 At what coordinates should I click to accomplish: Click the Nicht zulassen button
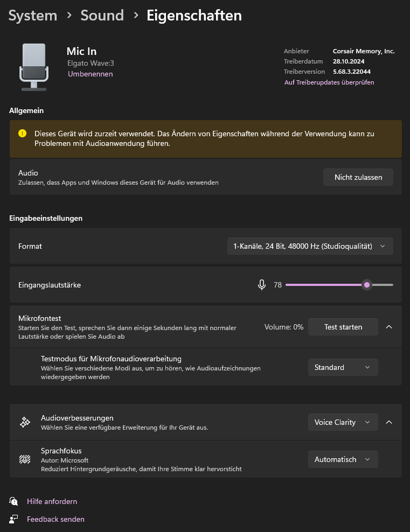(x=358, y=177)
